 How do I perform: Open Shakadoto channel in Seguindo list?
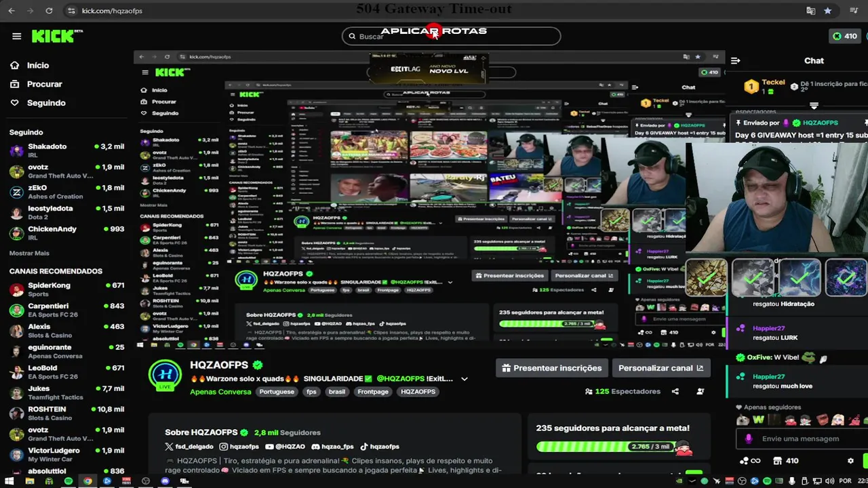pyautogui.click(x=67, y=150)
